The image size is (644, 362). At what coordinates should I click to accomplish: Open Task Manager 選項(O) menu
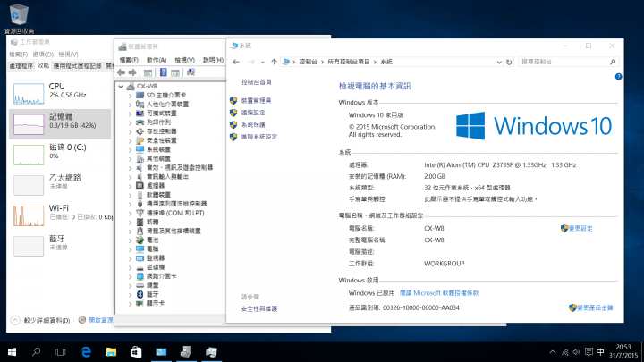pos(43,55)
